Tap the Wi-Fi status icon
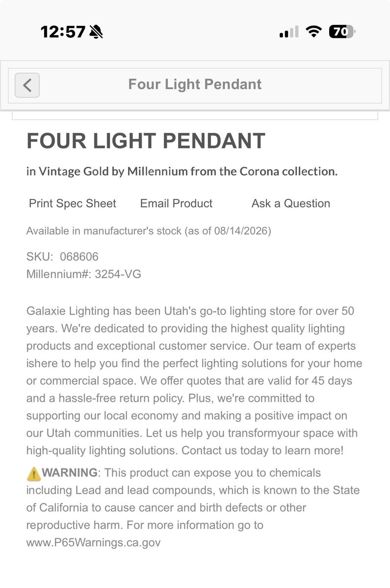 pos(313,32)
